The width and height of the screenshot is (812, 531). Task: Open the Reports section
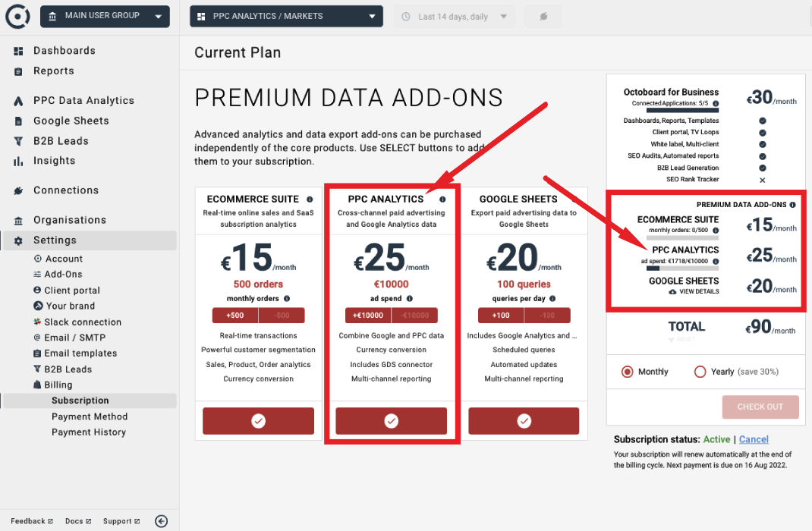click(x=54, y=71)
